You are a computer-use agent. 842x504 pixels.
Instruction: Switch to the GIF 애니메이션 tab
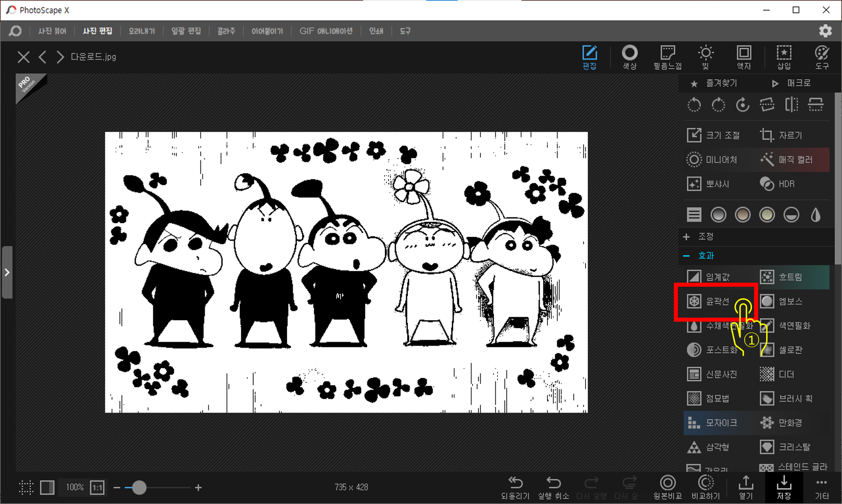tap(326, 31)
